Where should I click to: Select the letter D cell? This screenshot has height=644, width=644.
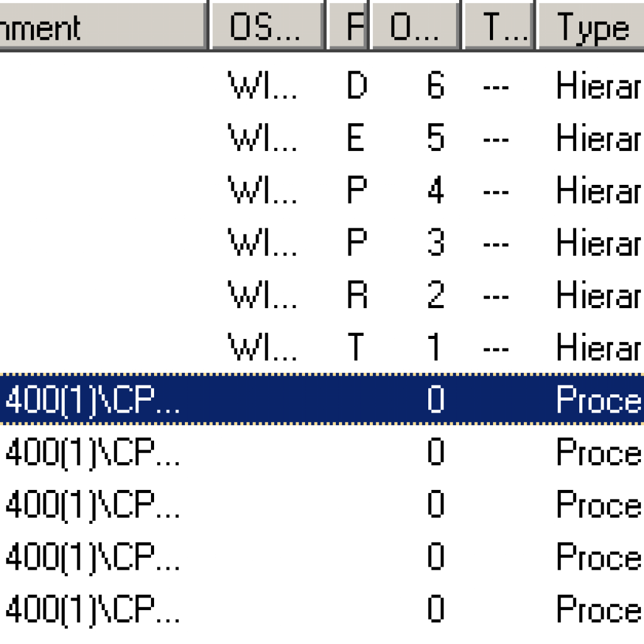click(x=357, y=85)
